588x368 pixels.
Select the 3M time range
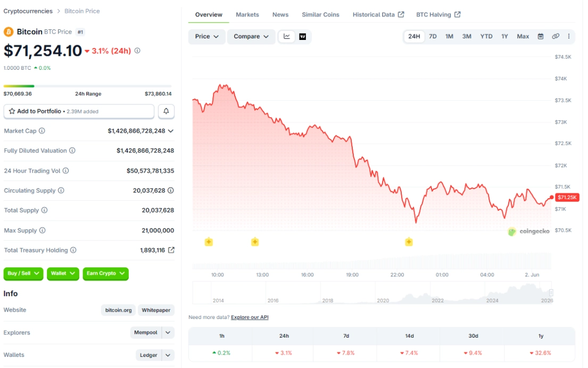(x=467, y=36)
